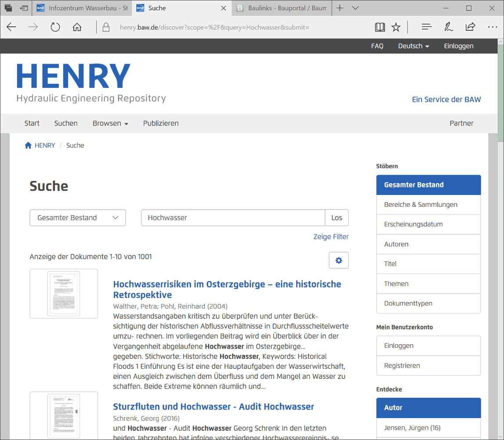Click thumbnail of Hochwasserrisiken document

pyautogui.click(x=64, y=294)
